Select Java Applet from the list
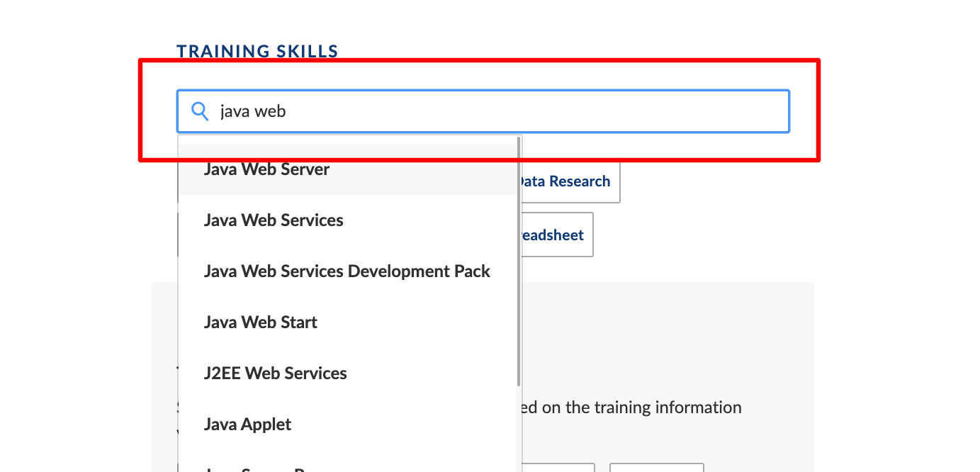This screenshot has height=472, width=980. (348, 425)
